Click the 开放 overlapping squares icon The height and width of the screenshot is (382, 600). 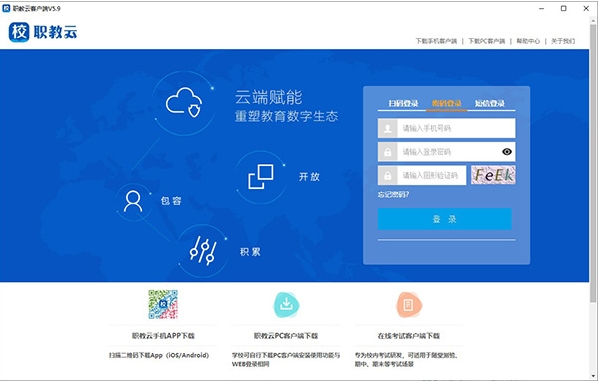(261, 176)
